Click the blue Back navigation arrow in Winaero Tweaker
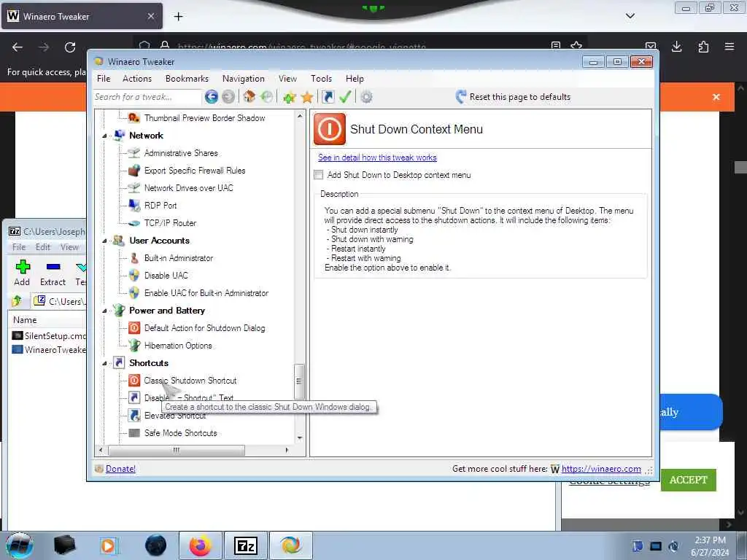The height and width of the screenshot is (560, 747). (x=212, y=97)
